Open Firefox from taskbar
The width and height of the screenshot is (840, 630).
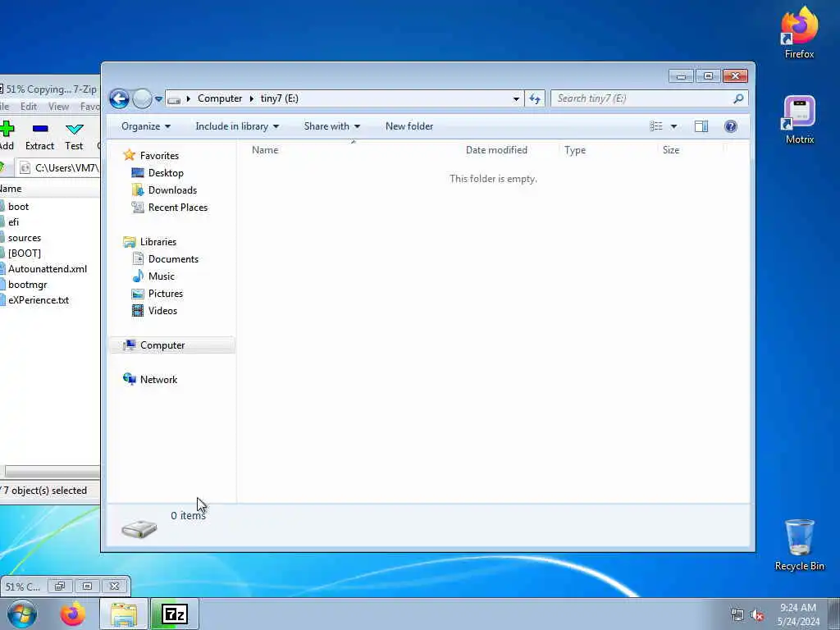point(73,614)
